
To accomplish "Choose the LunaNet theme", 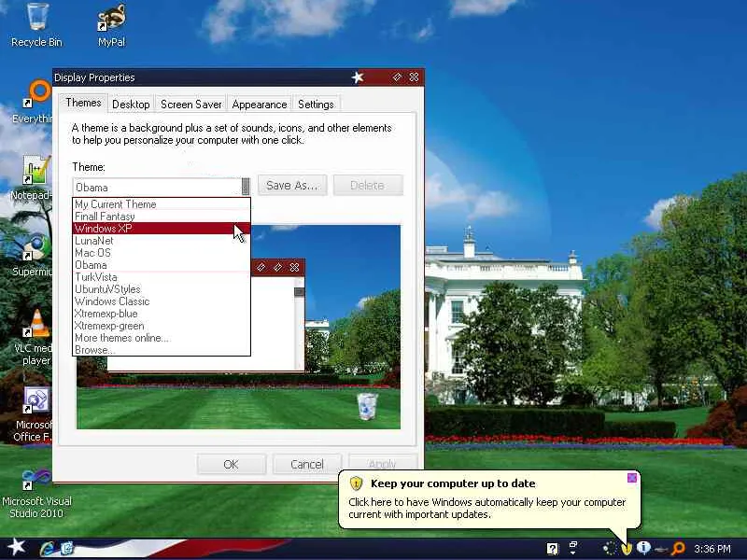I will click(x=162, y=241).
